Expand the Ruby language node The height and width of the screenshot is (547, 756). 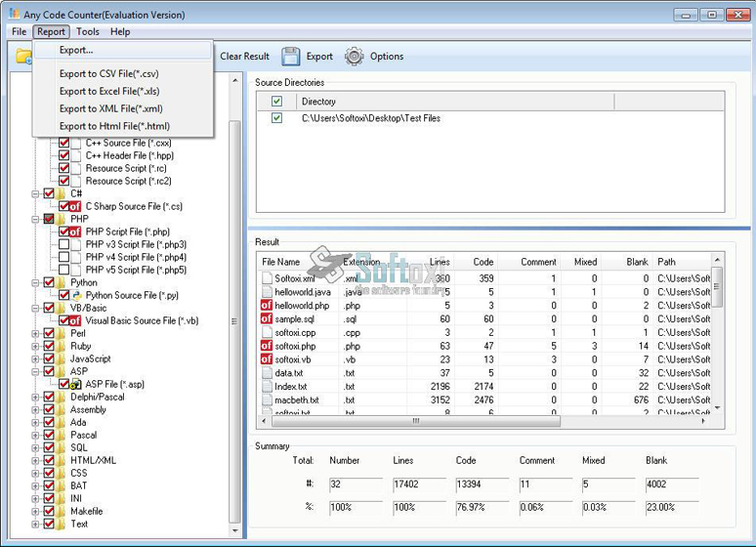(36, 346)
